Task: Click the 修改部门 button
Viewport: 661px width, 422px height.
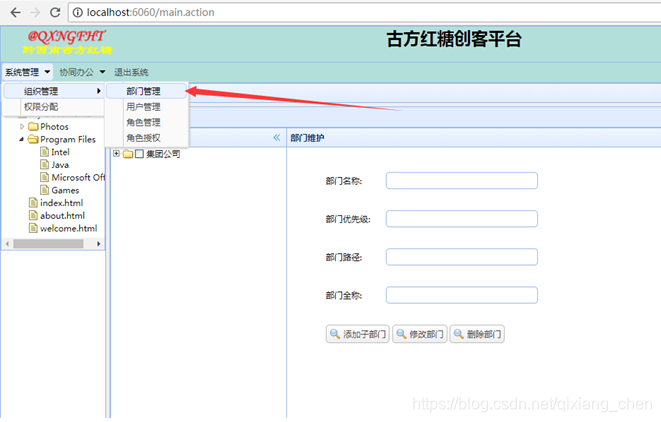Action: (x=419, y=334)
